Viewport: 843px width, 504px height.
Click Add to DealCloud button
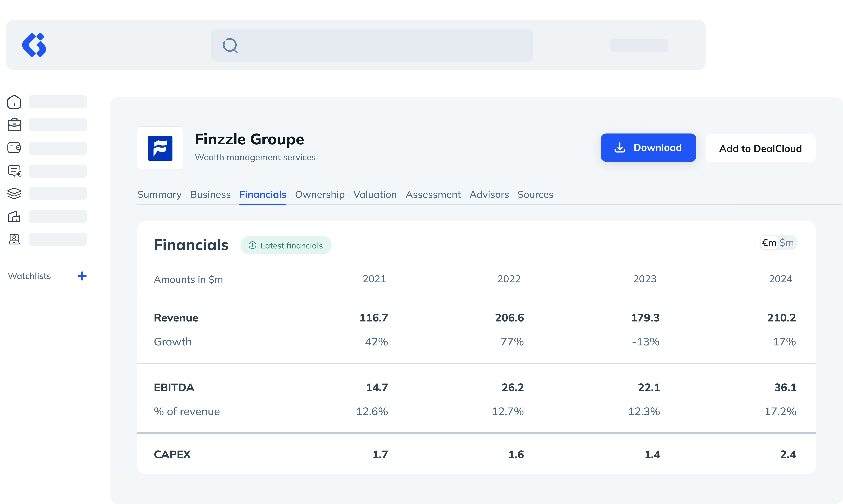coord(760,148)
